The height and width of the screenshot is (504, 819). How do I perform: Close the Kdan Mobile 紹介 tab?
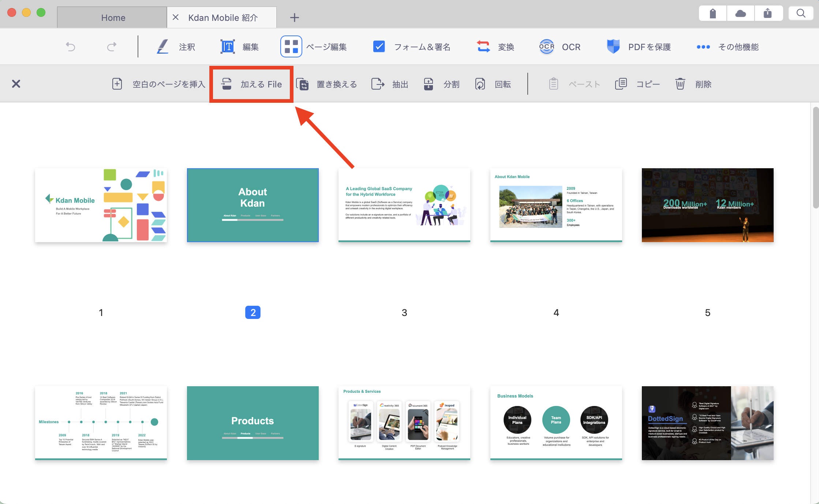pyautogui.click(x=176, y=17)
